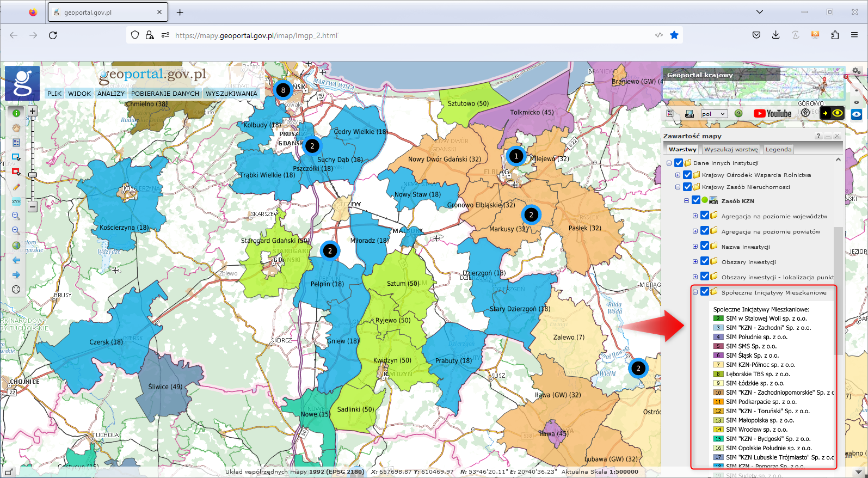Open the XYH coordinates tool

click(16, 201)
